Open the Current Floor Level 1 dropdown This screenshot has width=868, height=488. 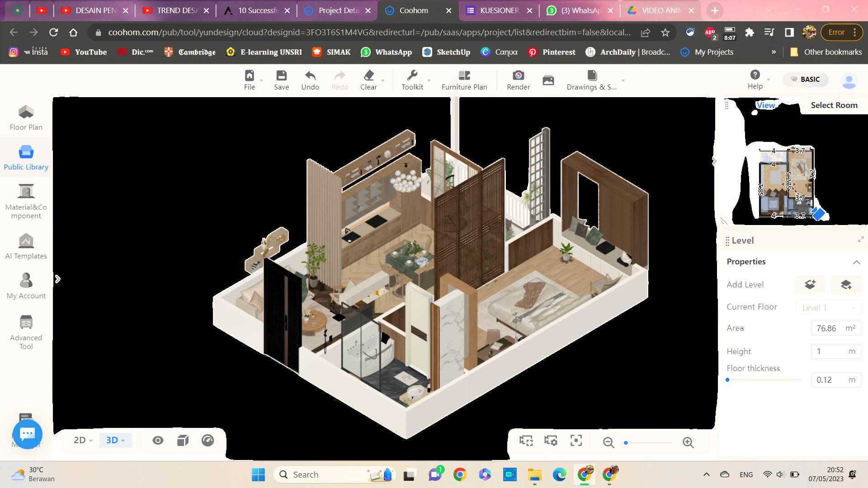pos(829,307)
